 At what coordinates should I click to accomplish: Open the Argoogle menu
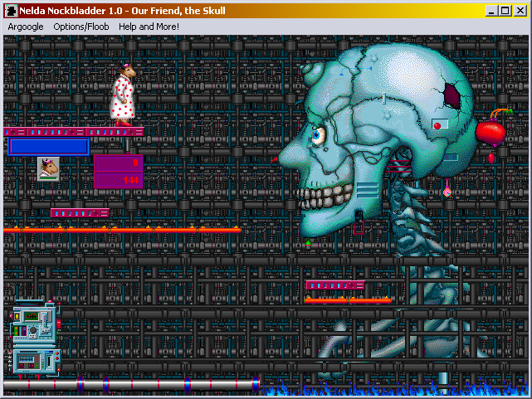pos(26,27)
